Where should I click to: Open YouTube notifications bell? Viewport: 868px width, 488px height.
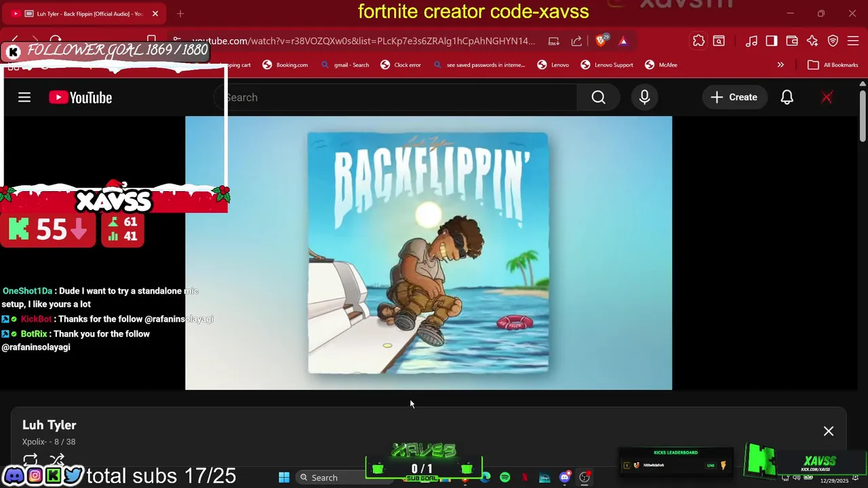(787, 98)
